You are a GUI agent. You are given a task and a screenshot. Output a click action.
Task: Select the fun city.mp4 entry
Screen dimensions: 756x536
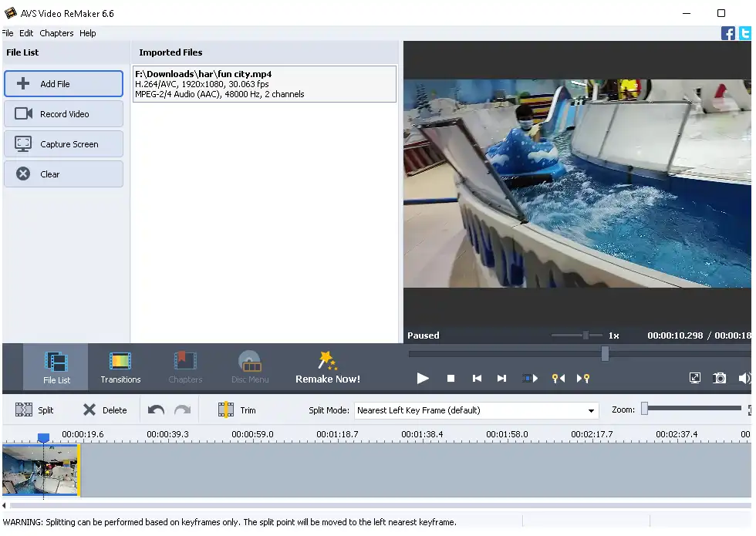click(x=265, y=82)
